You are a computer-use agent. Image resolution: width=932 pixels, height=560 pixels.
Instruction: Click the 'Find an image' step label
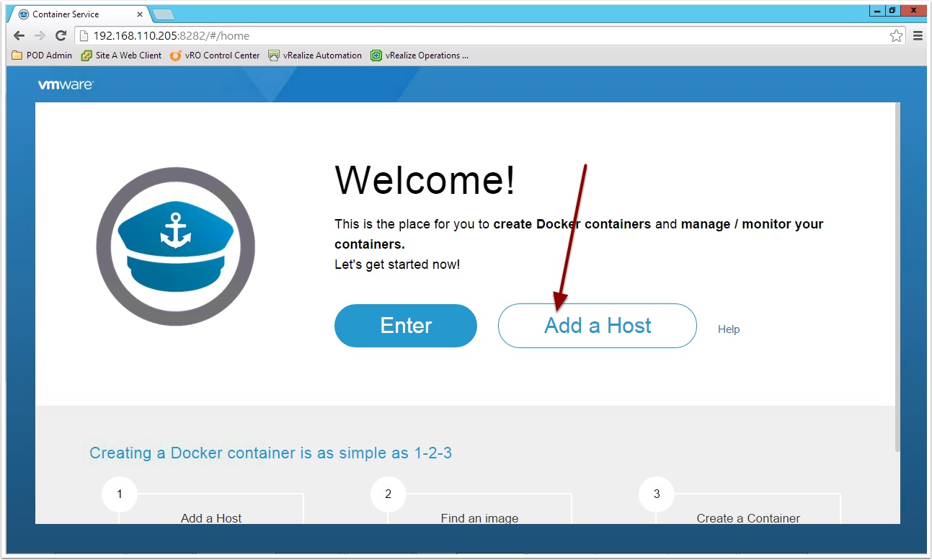[479, 518]
